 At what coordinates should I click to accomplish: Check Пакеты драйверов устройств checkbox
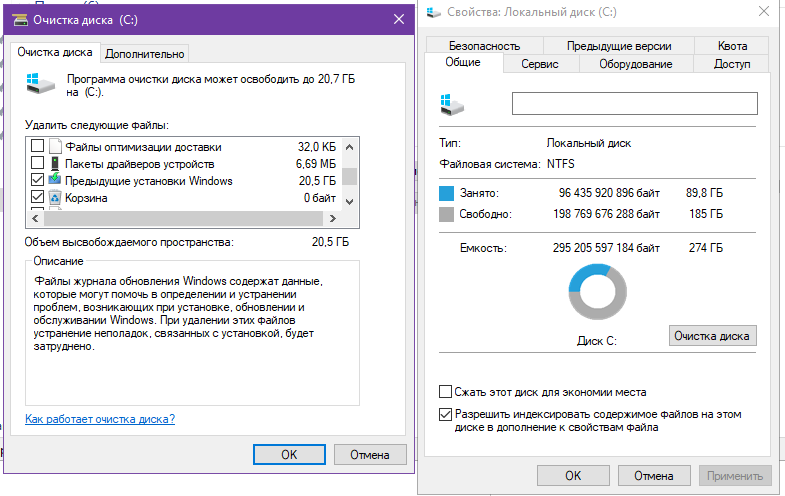coord(38,163)
